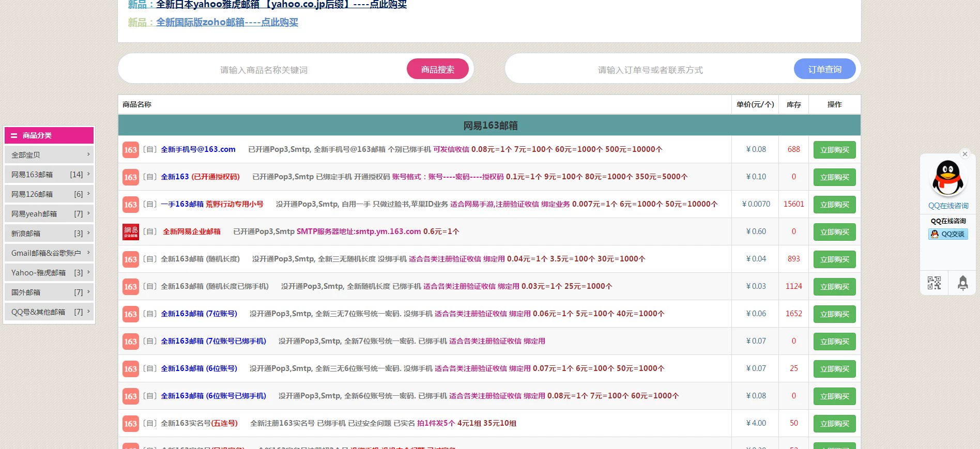Select 全部宝贝 in the category menu
This screenshot has height=449, width=980.
coord(49,155)
